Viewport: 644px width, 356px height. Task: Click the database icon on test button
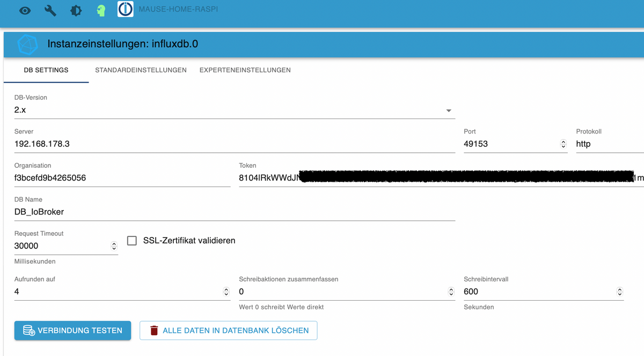29,330
